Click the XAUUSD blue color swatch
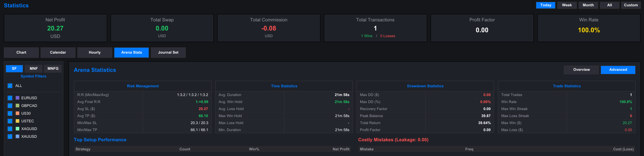The image size is (644, 156). (x=17, y=136)
